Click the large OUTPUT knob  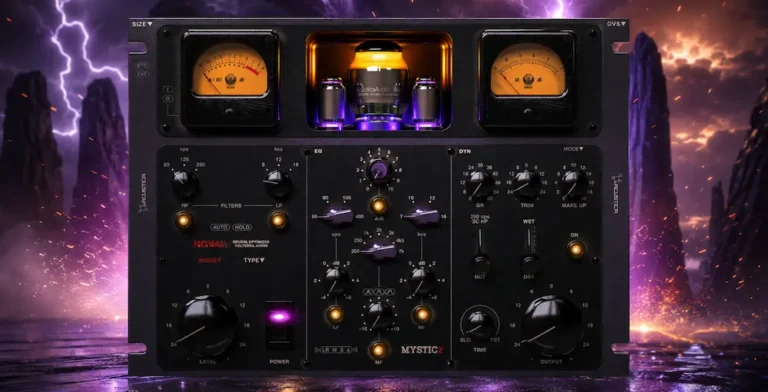(552, 325)
